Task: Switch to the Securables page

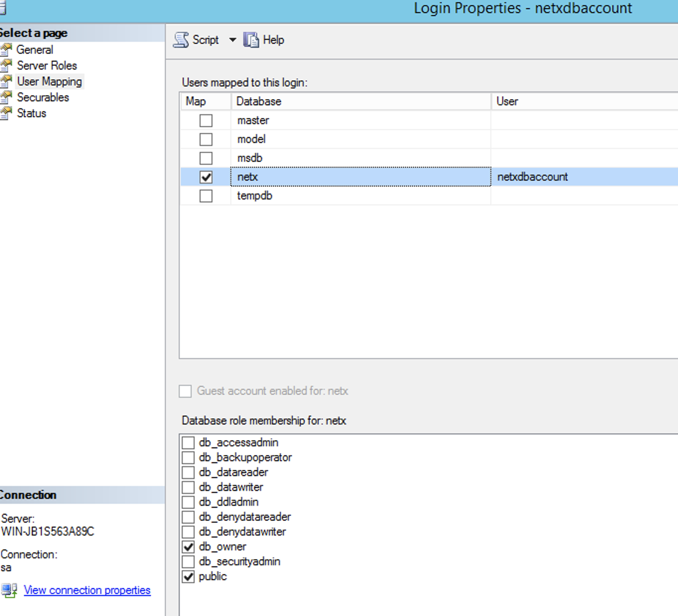Action: [43, 97]
